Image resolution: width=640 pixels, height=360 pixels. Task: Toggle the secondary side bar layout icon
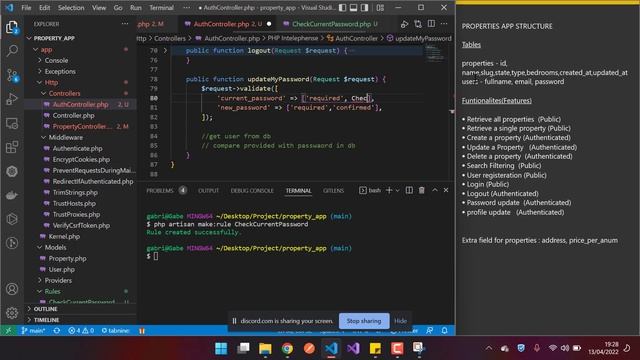click(364, 8)
